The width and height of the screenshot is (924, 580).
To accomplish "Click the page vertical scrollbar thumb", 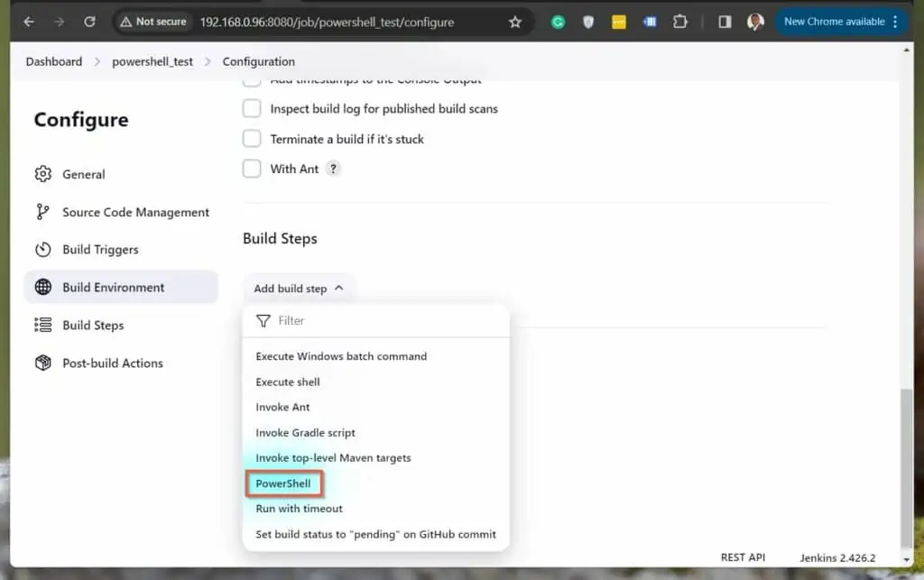I will [x=906, y=468].
